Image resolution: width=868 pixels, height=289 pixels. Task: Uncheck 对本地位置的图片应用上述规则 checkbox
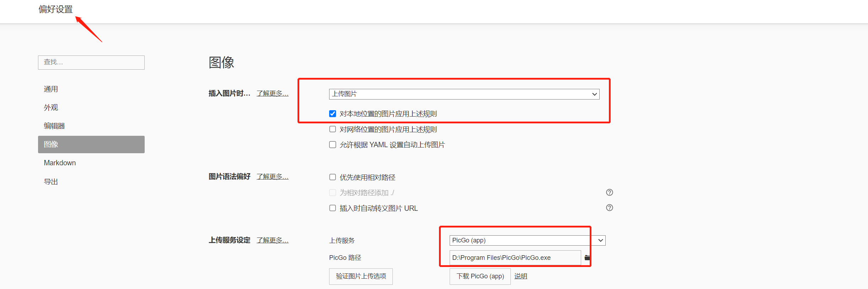pos(332,114)
